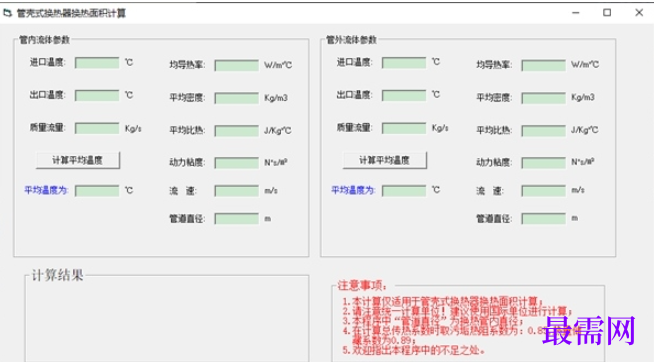Screen dimensions: 654x362
Task: Click the J/Kg*℃ unit in 管内流体参数
Action: point(278,131)
